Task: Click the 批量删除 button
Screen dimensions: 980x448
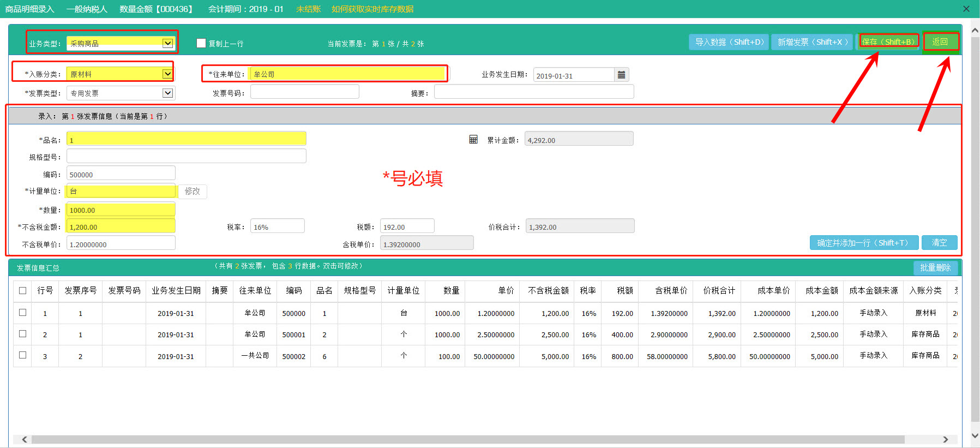Action: coord(935,267)
